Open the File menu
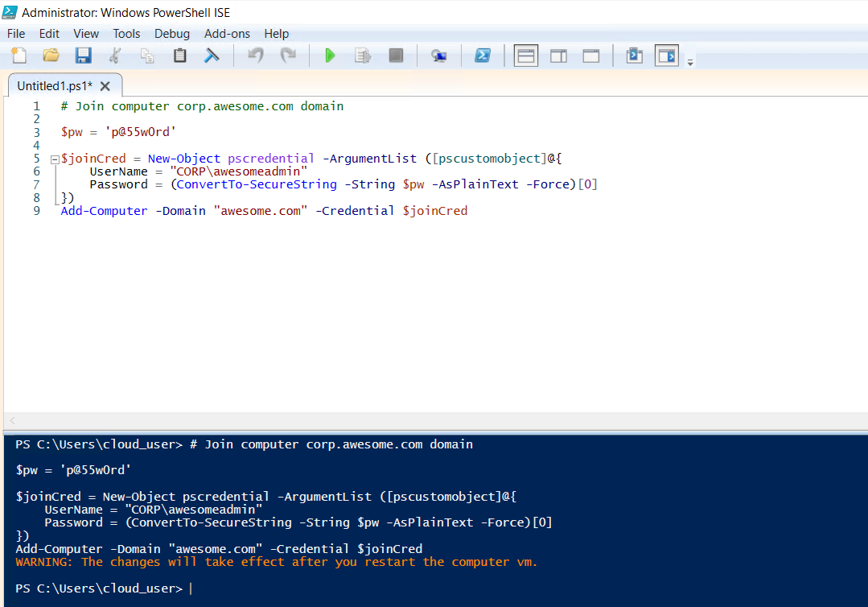The width and height of the screenshot is (868, 607). [x=16, y=34]
